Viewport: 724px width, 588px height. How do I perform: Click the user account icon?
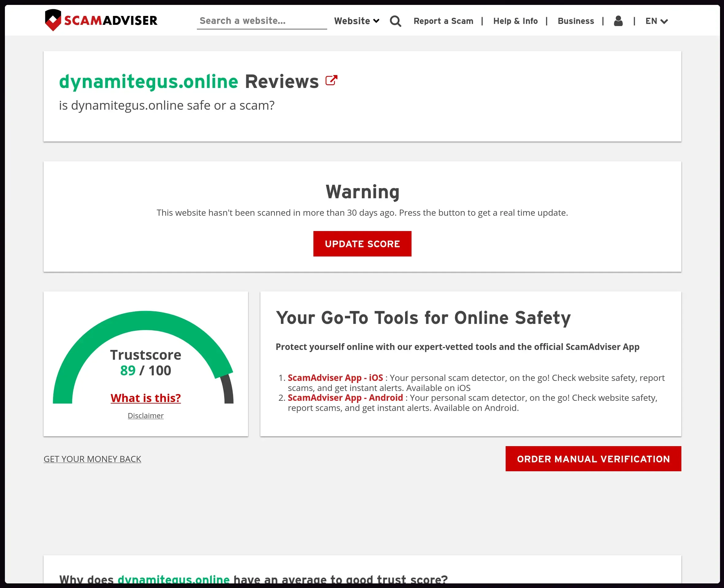pos(618,21)
